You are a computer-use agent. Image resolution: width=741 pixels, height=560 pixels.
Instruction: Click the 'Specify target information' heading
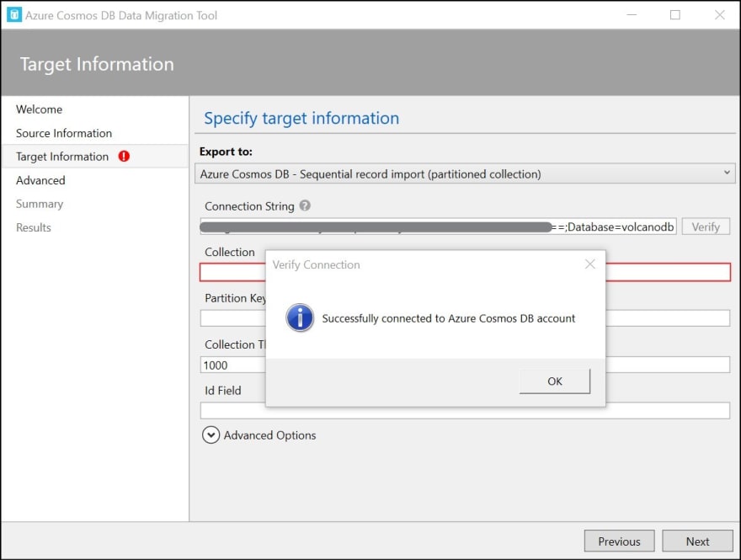point(301,118)
